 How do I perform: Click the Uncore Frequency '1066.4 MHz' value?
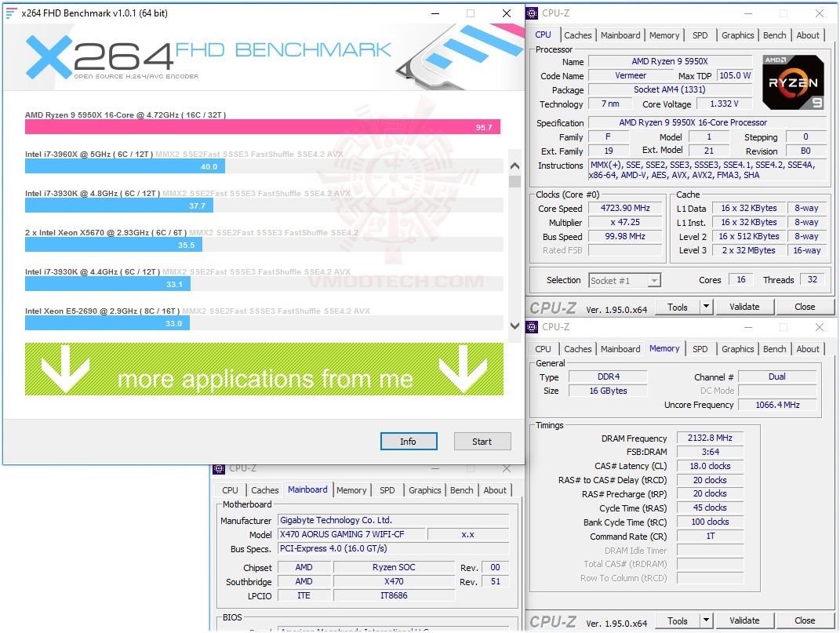coord(777,406)
